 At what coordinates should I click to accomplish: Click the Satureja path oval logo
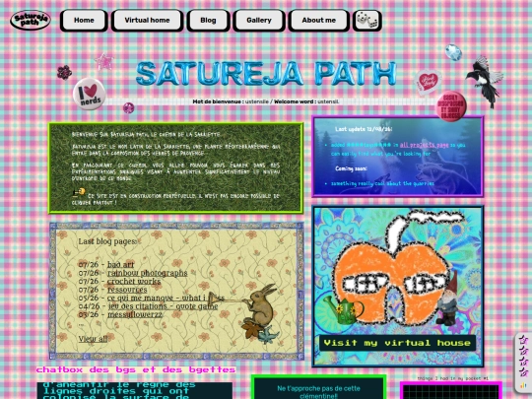(x=31, y=20)
